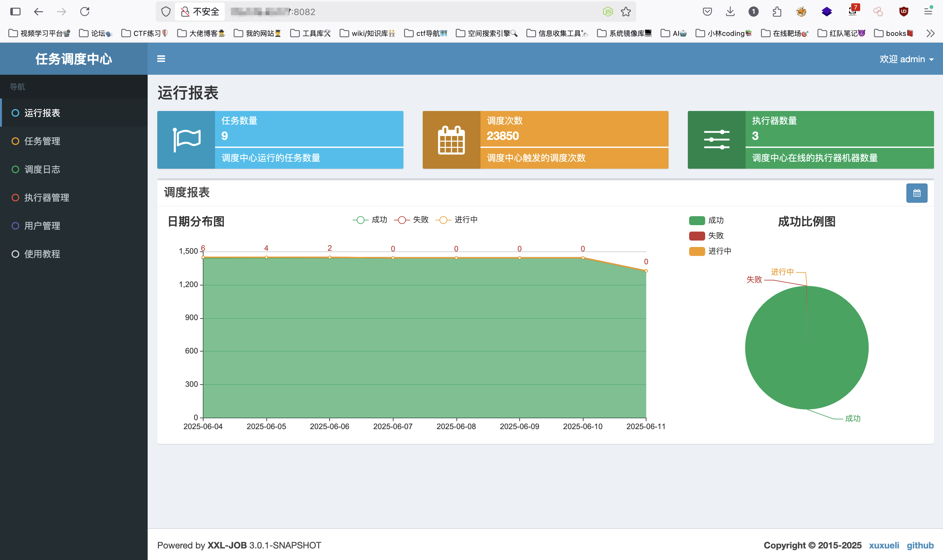Expand the hidden bookmarks overflow chevron
This screenshot has width=943, height=560.
(x=930, y=33)
